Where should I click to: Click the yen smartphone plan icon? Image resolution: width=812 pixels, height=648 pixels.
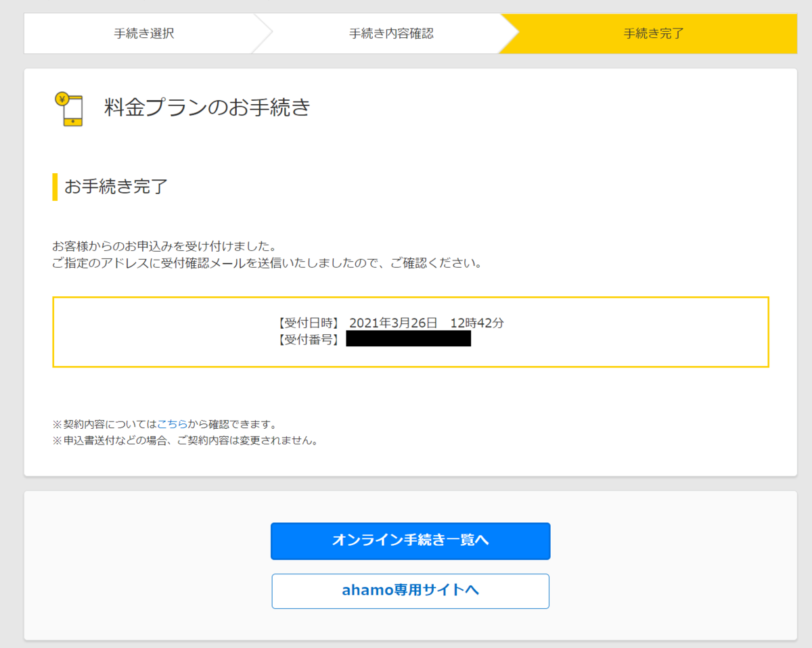69,109
